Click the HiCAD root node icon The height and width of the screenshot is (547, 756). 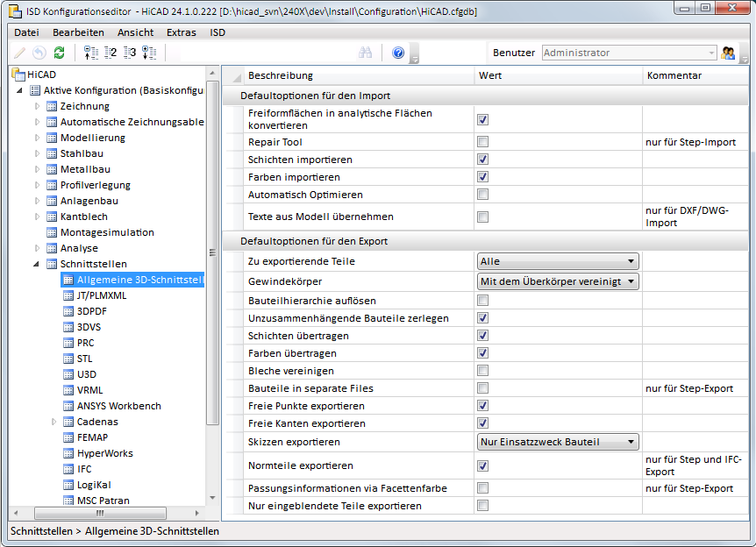(18, 75)
